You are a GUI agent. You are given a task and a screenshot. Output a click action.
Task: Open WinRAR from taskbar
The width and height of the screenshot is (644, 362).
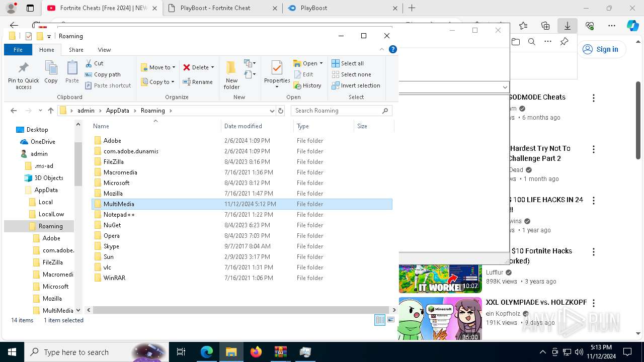tap(280, 352)
